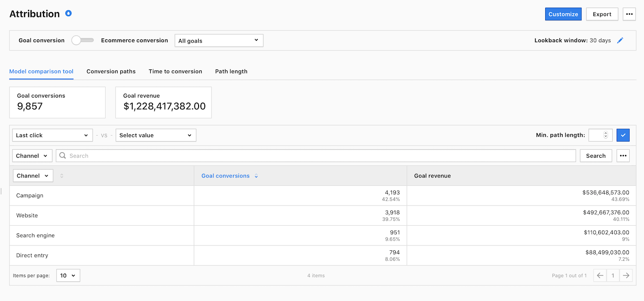This screenshot has width=644, height=301.
Task: Edit the lookback window with pencil icon
Action: (x=620, y=40)
